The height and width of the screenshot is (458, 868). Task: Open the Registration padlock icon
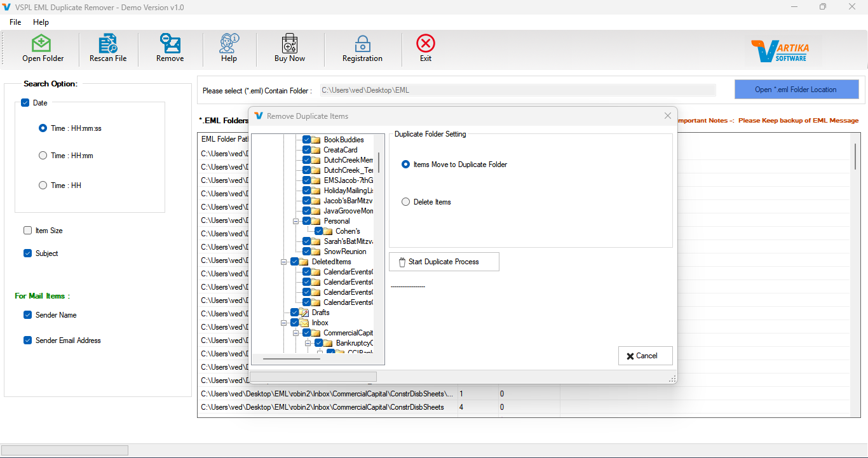(362, 43)
